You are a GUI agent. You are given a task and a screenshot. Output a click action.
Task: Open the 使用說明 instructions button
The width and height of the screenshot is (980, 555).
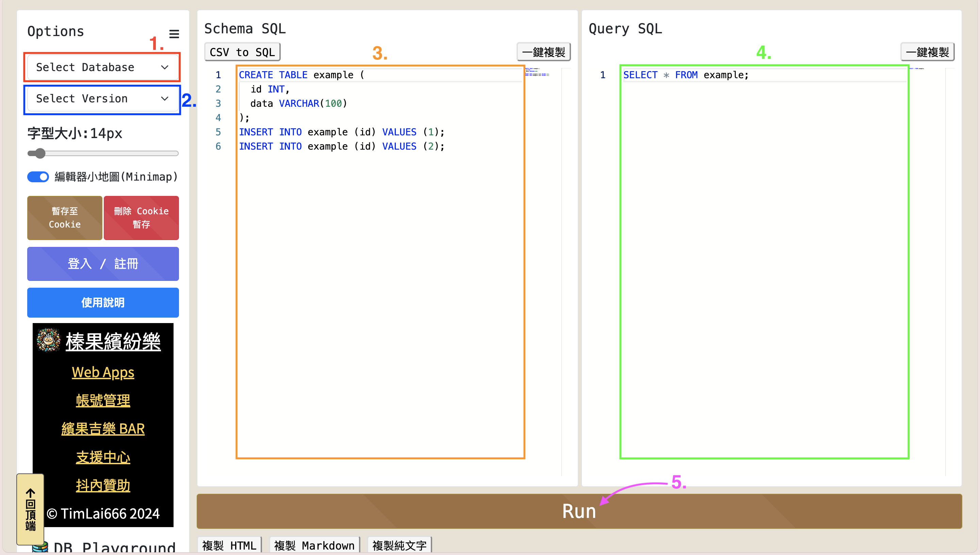103,303
